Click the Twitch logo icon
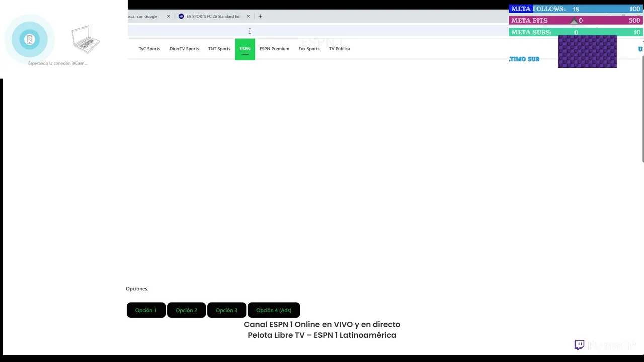 pos(579,345)
